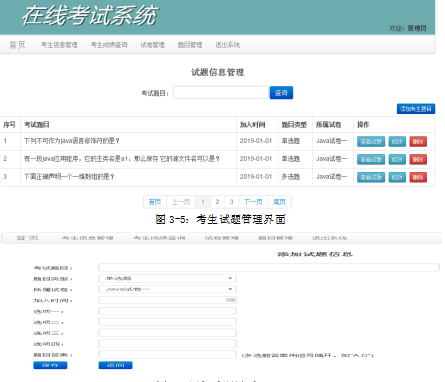Click the 选项三 input field
Viewport: 445px width, 382px height.
tap(167, 333)
